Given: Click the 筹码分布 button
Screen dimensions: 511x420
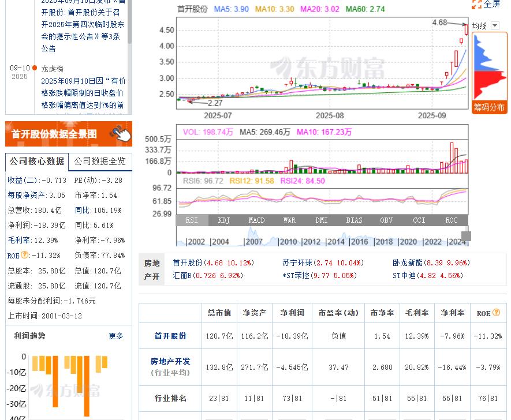Looking at the screenshot, I should 489,107.
